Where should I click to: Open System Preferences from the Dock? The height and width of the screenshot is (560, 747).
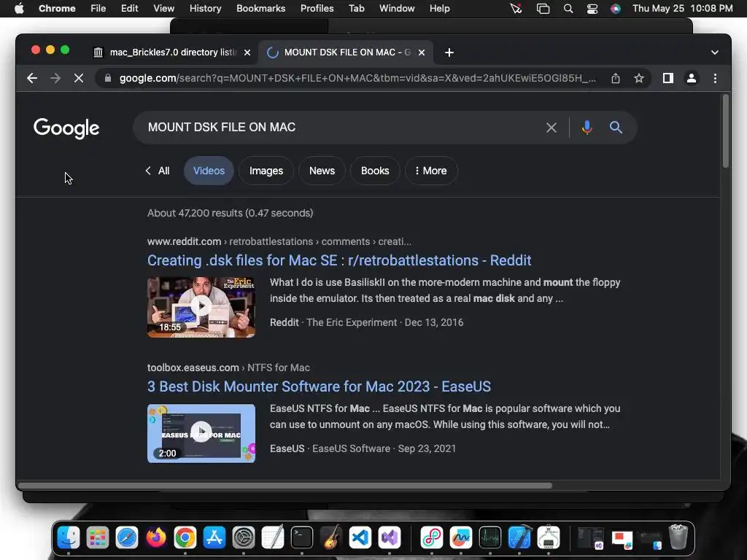coord(244,537)
